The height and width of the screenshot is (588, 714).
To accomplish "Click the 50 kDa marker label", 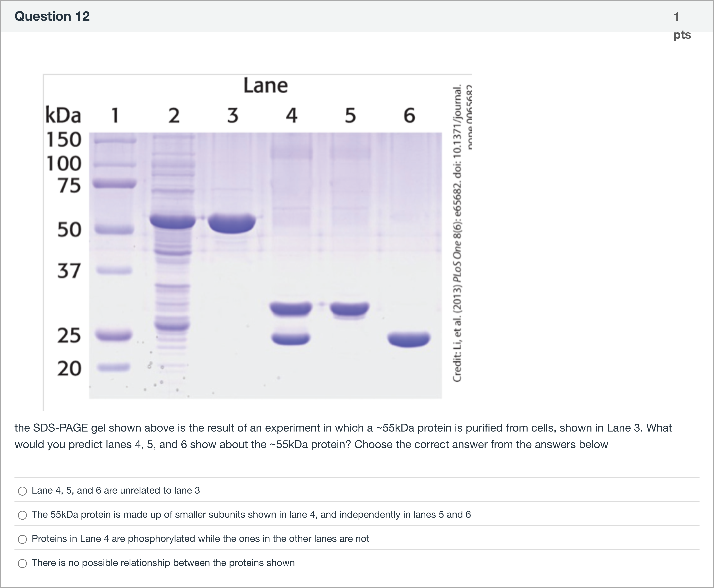I will pos(69,229).
